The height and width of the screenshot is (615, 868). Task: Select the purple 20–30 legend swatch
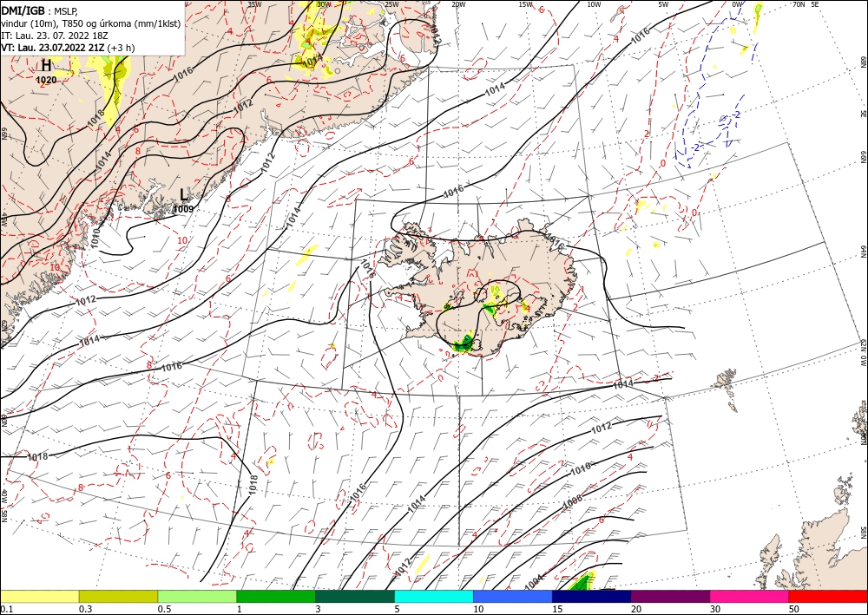click(x=670, y=596)
